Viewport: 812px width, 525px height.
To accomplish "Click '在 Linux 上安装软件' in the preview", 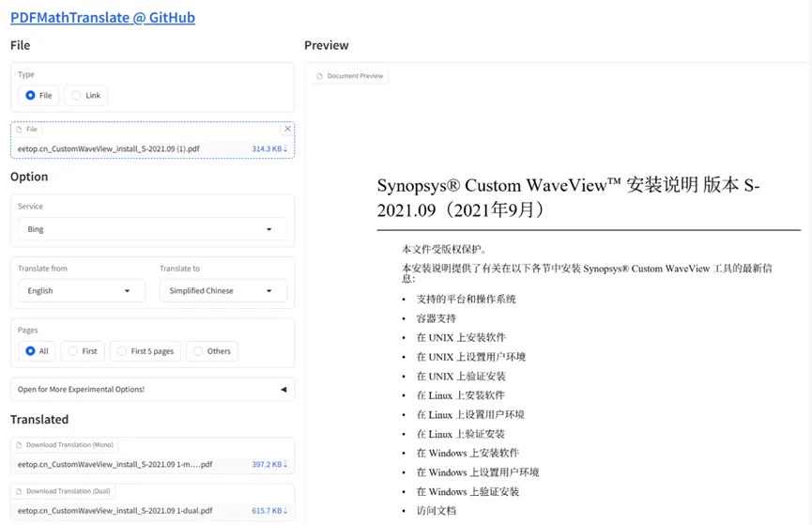I will click(460, 395).
